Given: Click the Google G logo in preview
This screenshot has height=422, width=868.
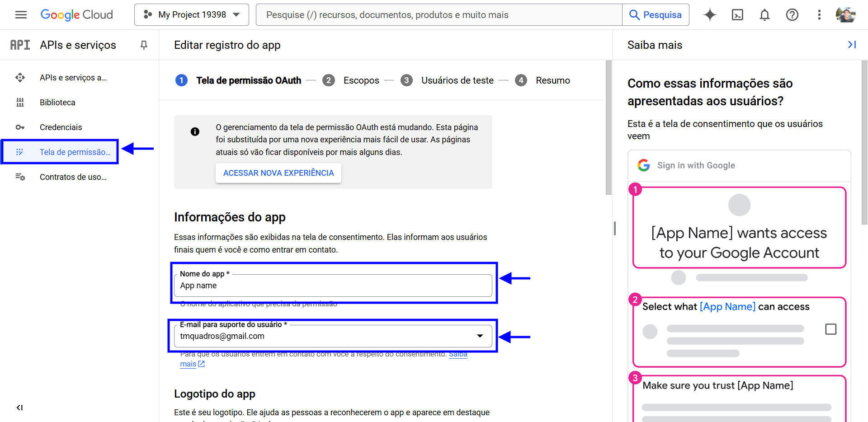Looking at the screenshot, I should 644,165.
